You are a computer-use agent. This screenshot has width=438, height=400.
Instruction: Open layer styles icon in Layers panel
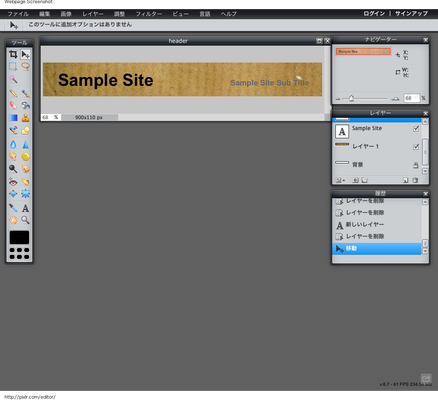(365, 180)
